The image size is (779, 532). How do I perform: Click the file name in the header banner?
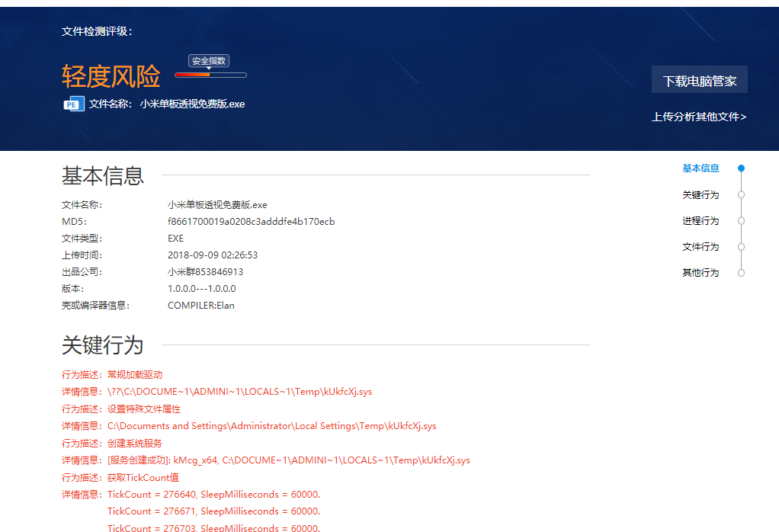(192, 104)
